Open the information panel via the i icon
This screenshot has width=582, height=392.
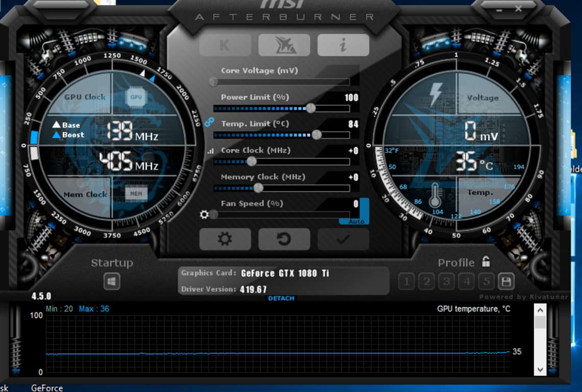[343, 44]
